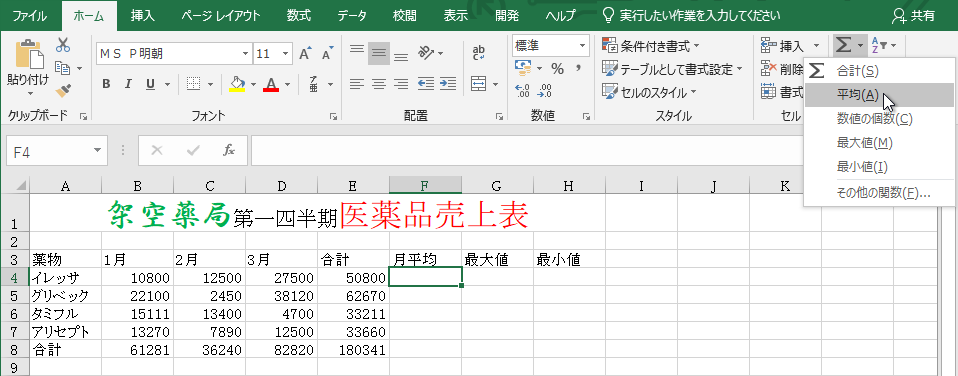Image resolution: width=958 pixels, height=376 pixels.
Task: Apply yellow fill color bucket
Action: (237, 84)
